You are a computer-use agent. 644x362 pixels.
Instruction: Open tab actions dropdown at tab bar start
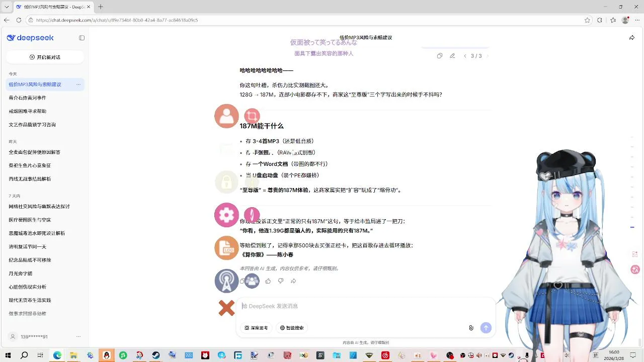[7, 7]
